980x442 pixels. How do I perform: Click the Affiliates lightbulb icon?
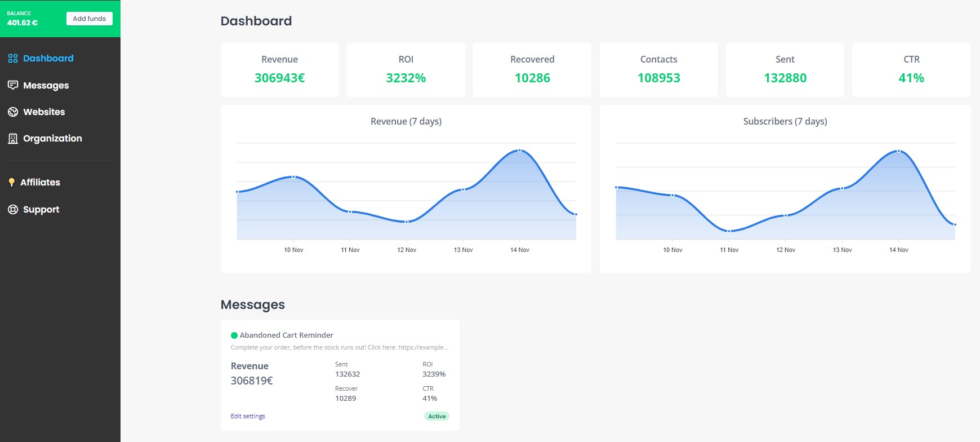tap(12, 182)
